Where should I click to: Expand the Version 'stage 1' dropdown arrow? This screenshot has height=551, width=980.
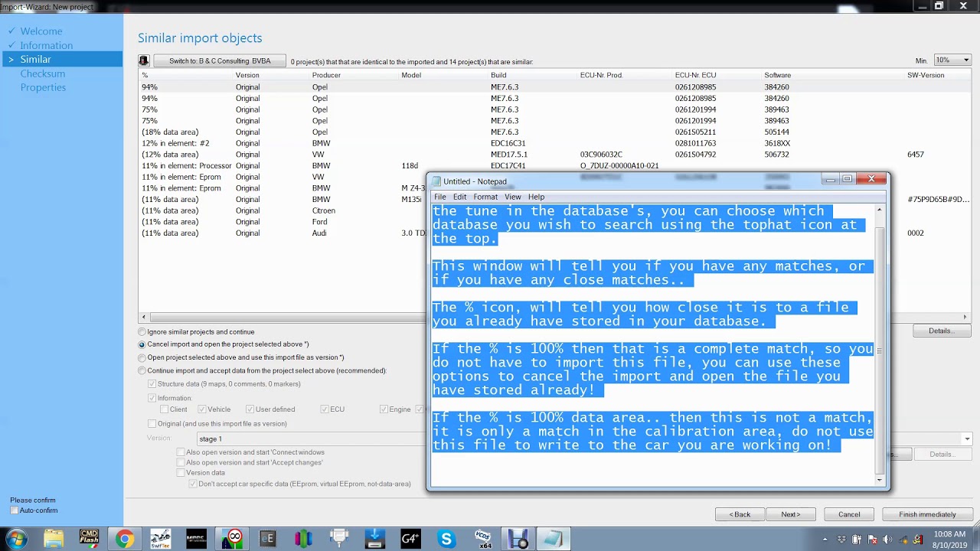[x=967, y=439]
